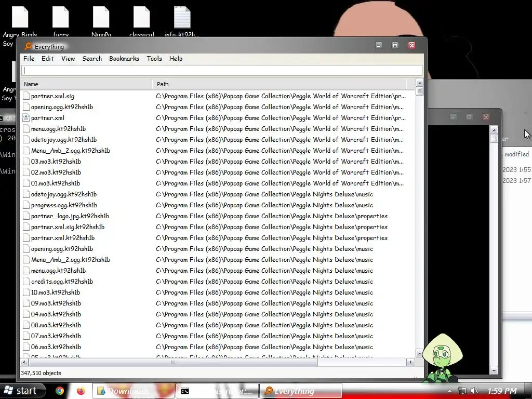532x399 pixels.
Task: Click file icon of 08.mo3.kt92hsh1b
Action: (x=26, y=325)
